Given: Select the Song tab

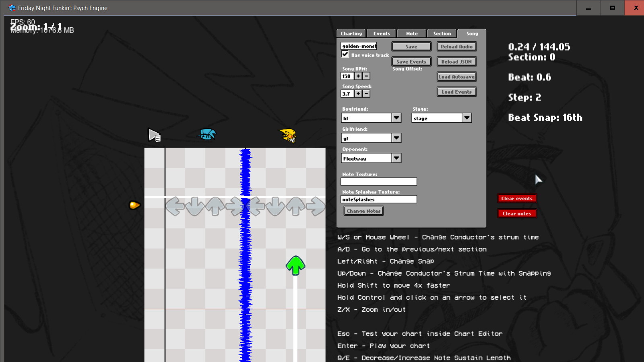Looking at the screenshot, I should (x=472, y=34).
